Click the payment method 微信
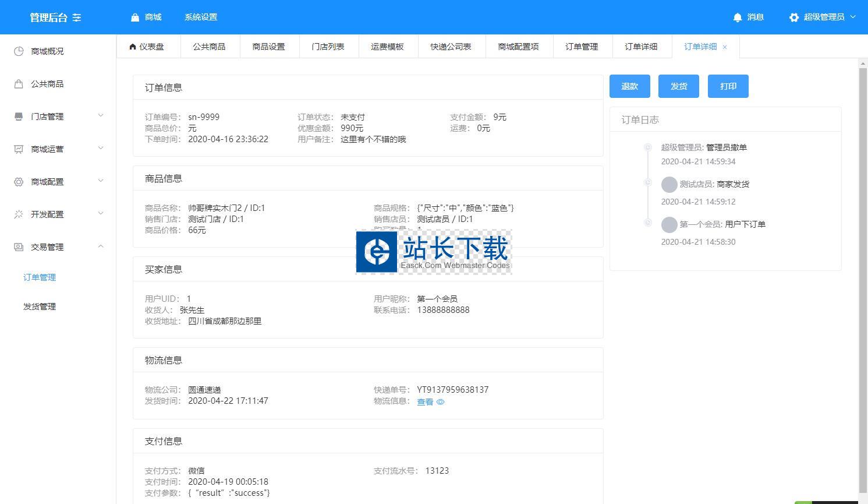Image resolution: width=868 pixels, height=504 pixels. tap(196, 471)
